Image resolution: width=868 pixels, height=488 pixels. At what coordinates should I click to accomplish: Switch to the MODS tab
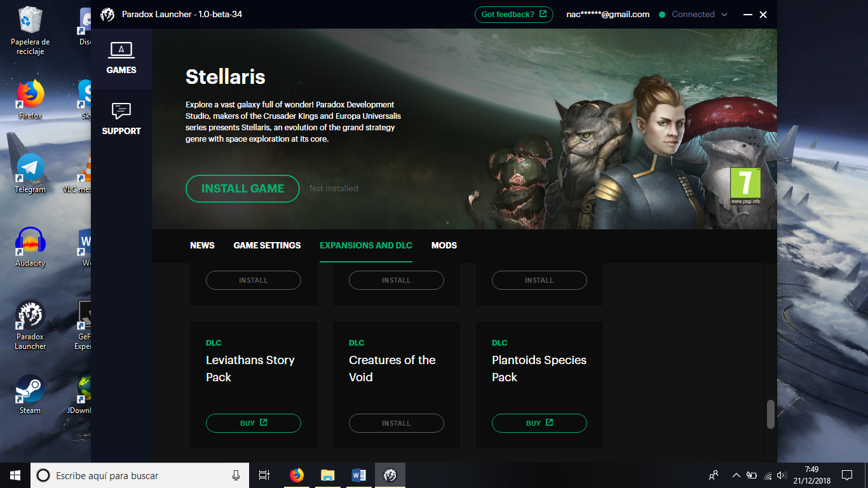[x=444, y=245]
